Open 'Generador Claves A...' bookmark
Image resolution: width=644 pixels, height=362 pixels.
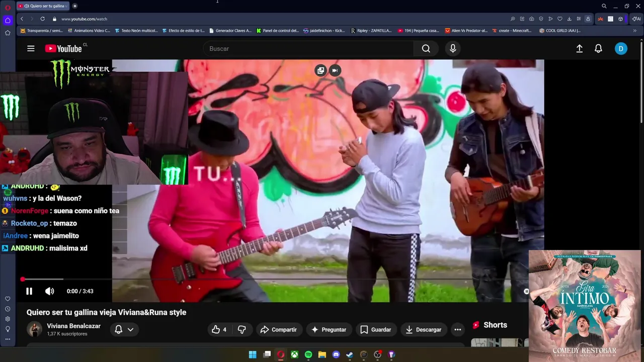click(230, 31)
